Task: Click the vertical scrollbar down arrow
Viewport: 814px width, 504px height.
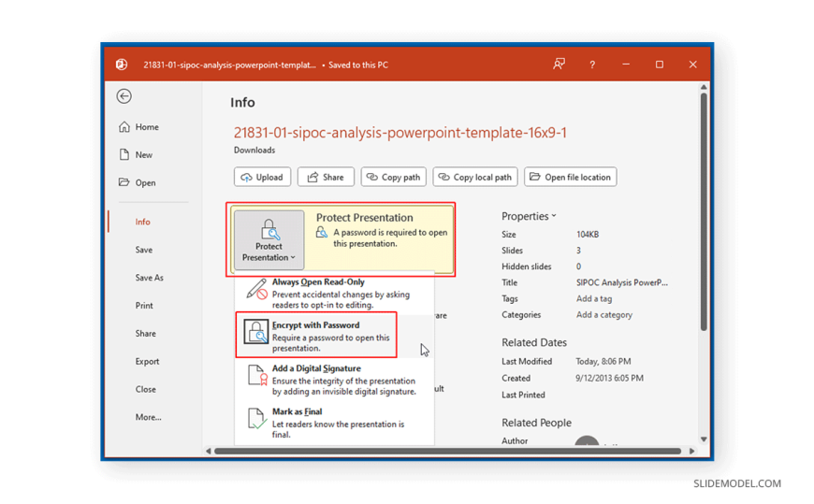Action: pyautogui.click(x=704, y=439)
